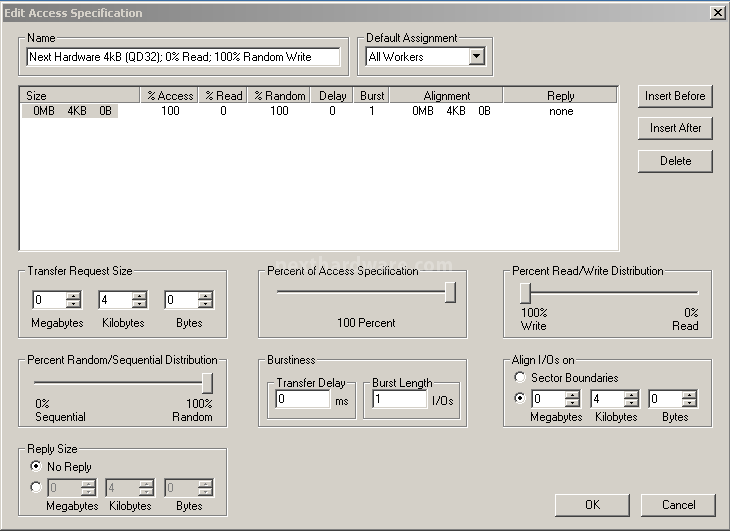Image resolution: width=730 pixels, height=531 pixels.
Task: Decrease Transfer Request Size Kilobytes with down arrow
Action: click(x=139, y=304)
